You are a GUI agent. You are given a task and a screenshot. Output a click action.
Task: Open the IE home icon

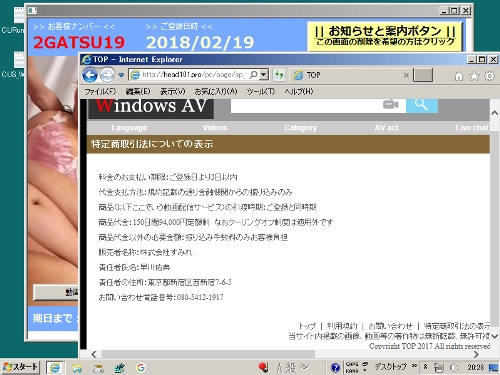tap(459, 76)
